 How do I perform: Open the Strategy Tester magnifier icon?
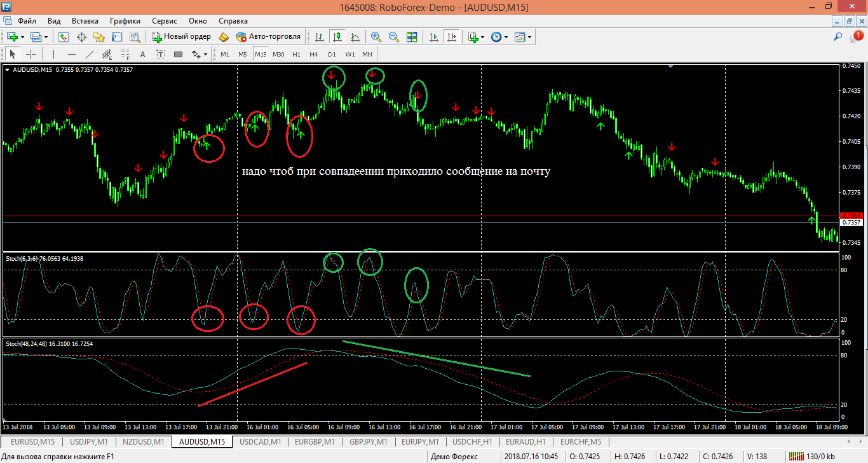[x=135, y=37]
